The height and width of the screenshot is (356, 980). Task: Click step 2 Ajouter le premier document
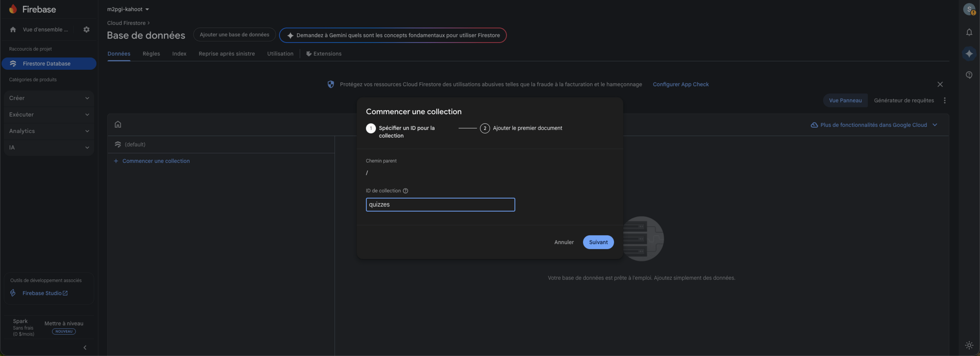point(521,128)
